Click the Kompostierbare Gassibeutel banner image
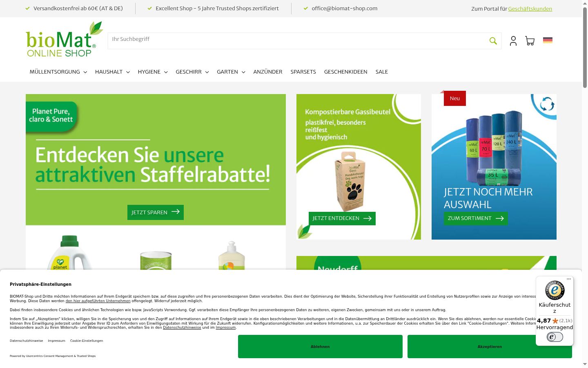 pyautogui.click(x=359, y=167)
